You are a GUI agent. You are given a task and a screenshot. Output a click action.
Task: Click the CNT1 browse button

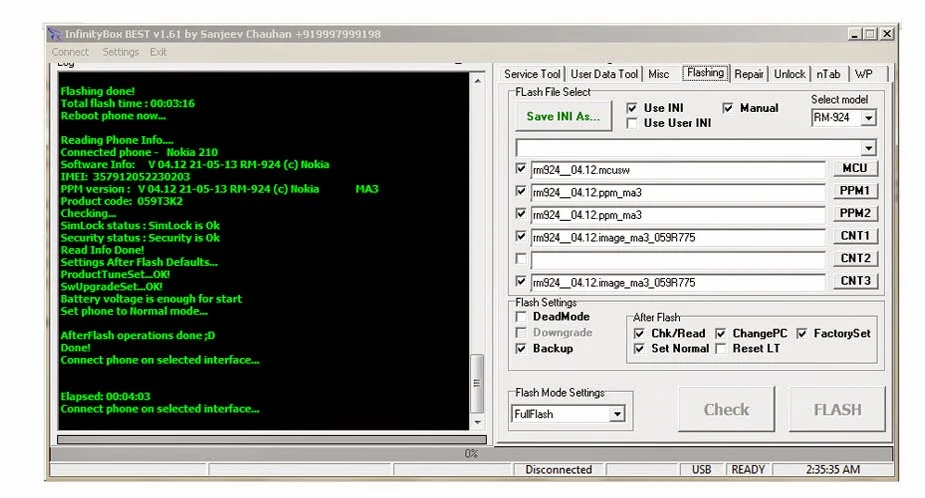tap(855, 235)
